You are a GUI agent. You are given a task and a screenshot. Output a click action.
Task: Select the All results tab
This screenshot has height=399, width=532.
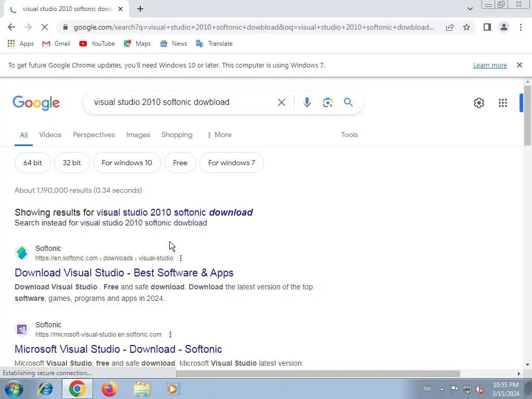(23, 135)
